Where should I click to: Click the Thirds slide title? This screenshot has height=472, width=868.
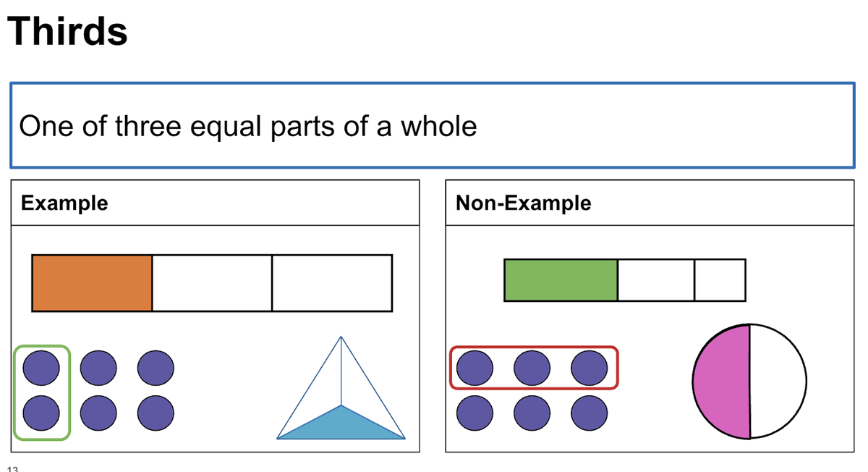tap(67, 31)
